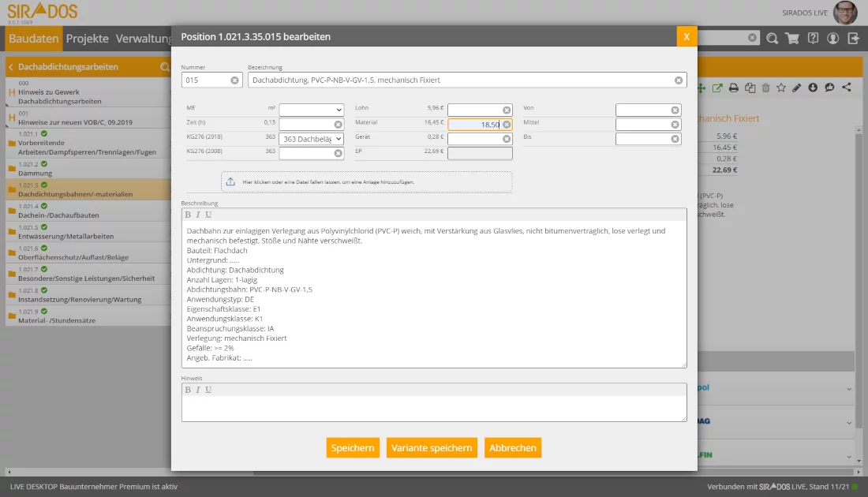
Task: Clear the Bezeichnung field using its X icon
Action: click(x=679, y=80)
